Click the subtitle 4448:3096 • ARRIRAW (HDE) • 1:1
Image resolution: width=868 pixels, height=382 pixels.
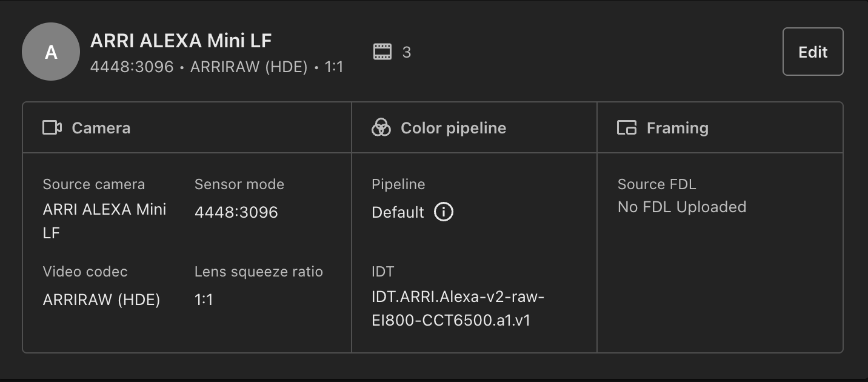(217, 67)
